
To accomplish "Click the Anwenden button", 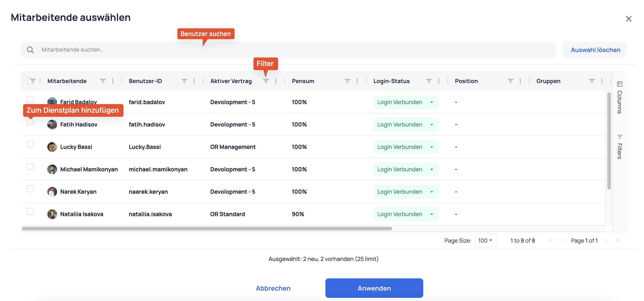I will click(x=374, y=288).
